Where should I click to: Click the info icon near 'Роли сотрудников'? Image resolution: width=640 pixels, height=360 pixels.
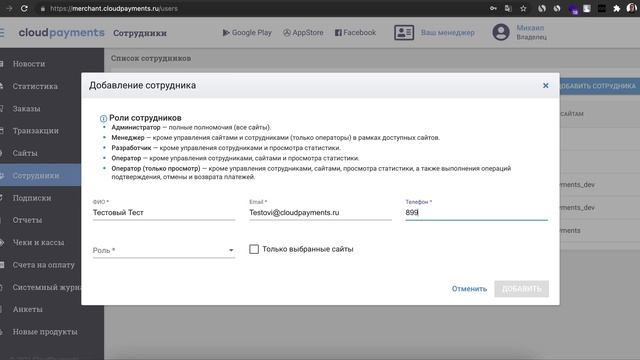point(103,118)
